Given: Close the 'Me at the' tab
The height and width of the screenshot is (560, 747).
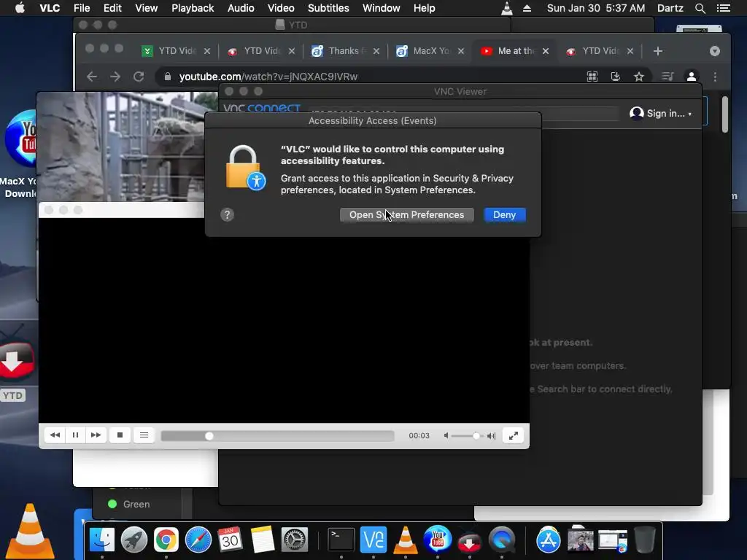Looking at the screenshot, I should point(546,51).
